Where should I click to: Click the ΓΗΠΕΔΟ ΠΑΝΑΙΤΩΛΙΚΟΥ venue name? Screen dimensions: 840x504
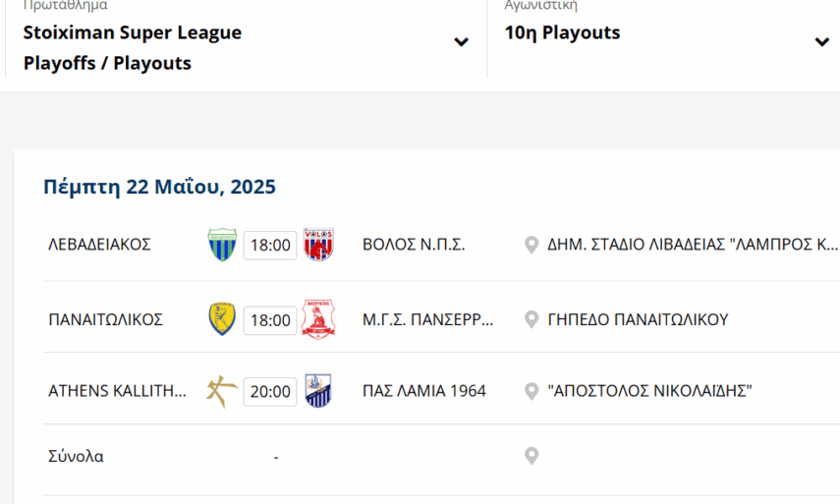click(638, 319)
